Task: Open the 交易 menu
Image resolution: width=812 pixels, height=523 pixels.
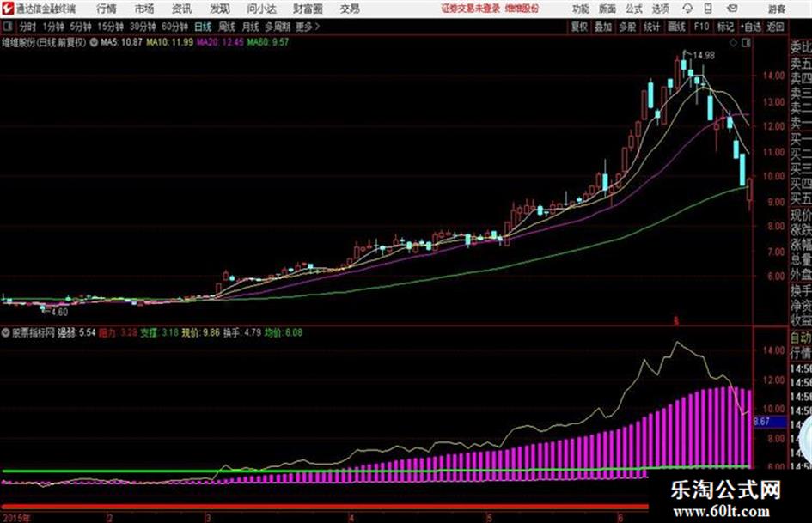Action: point(350,9)
